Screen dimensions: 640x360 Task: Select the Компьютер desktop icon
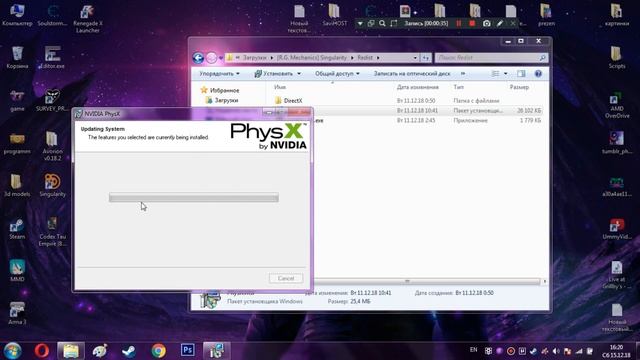(17, 15)
